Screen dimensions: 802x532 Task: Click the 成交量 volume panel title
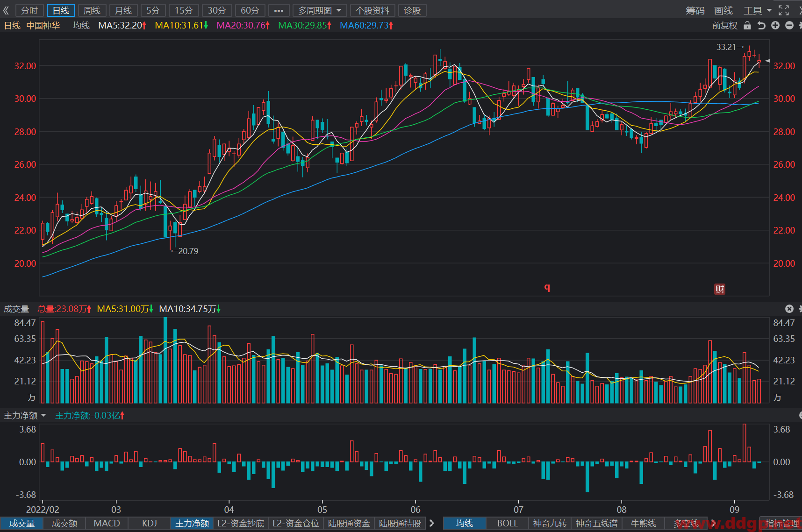tap(16, 309)
